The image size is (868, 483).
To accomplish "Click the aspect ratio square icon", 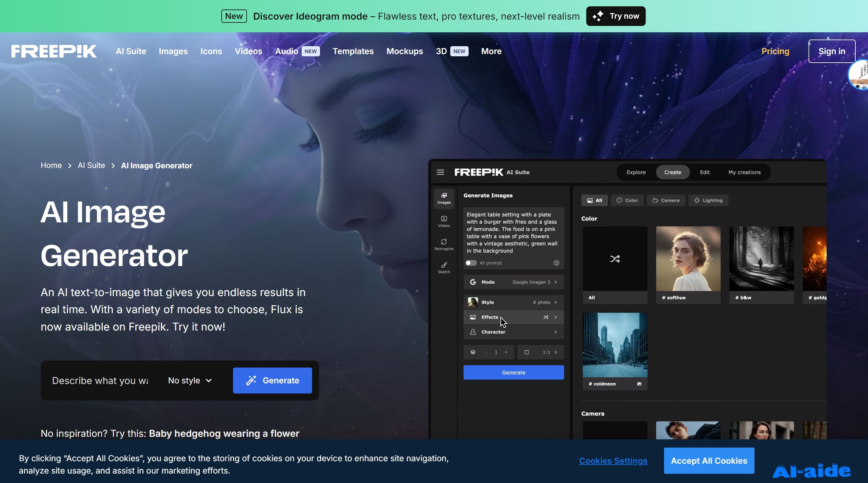I will click(x=526, y=352).
